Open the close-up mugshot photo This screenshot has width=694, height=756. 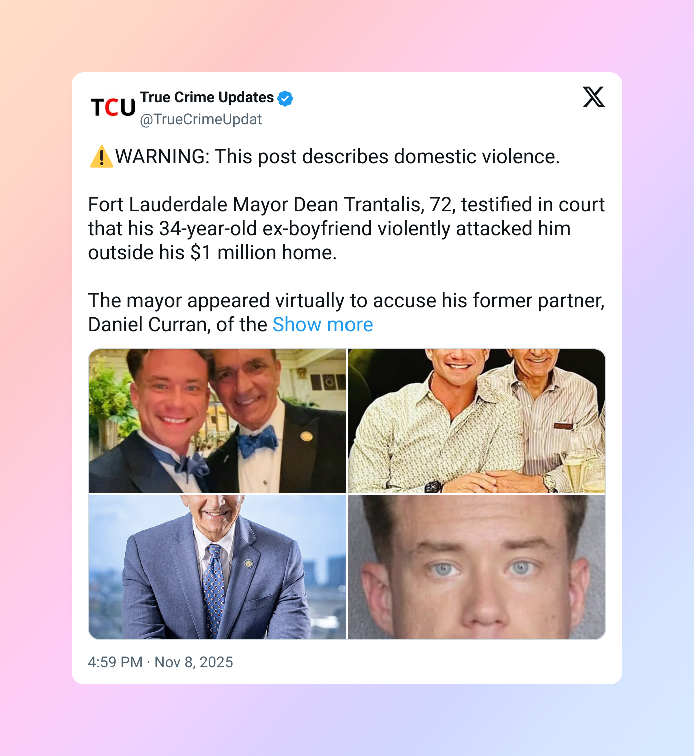click(x=476, y=567)
